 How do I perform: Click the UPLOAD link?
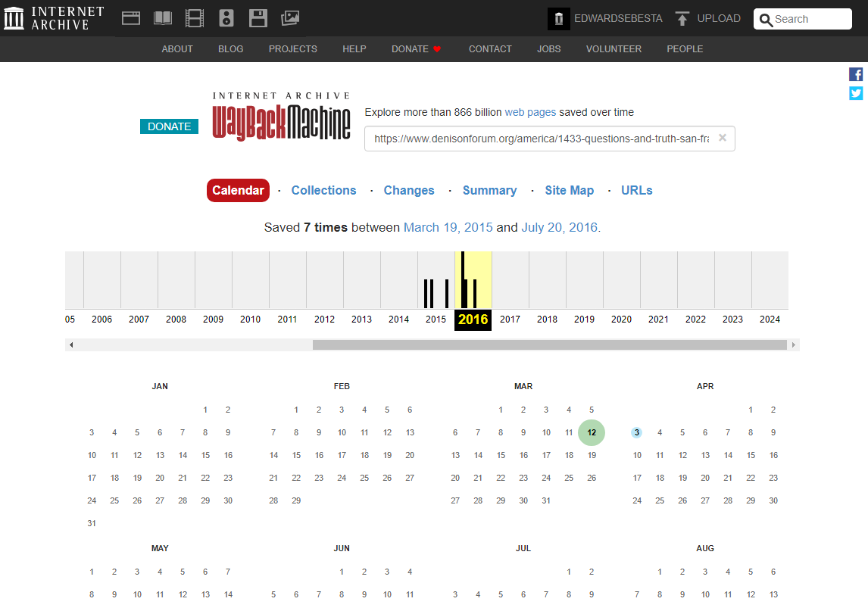(x=719, y=19)
